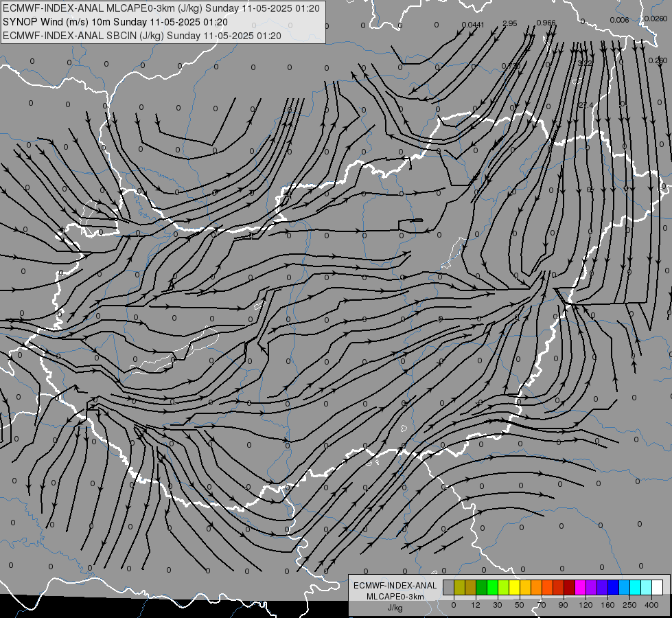Select the dark green legend swatch
This screenshot has width=672, height=618.
482,587
